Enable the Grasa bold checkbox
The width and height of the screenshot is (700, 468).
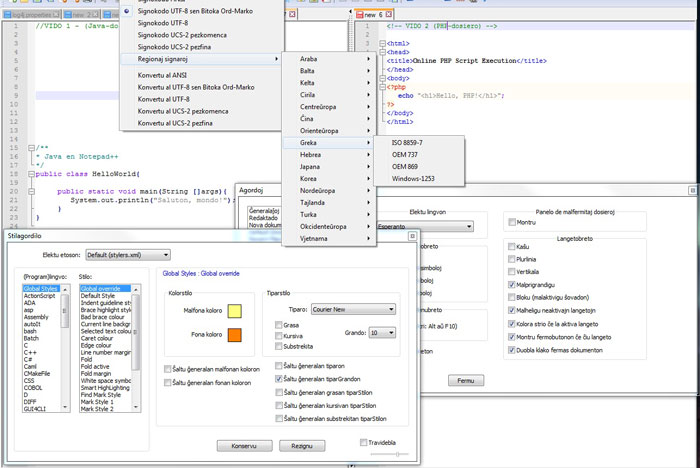(279, 325)
